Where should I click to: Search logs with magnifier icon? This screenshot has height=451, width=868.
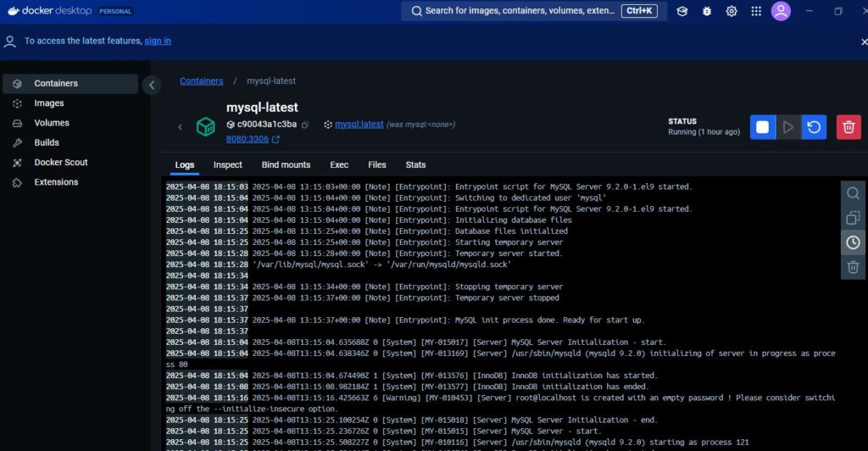pos(853,193)
